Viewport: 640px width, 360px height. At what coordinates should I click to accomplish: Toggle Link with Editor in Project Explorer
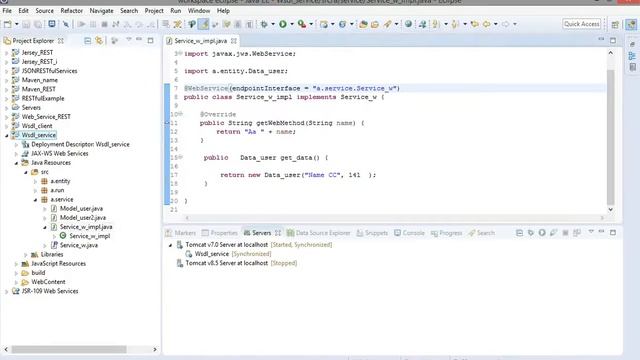coord(99,40)
